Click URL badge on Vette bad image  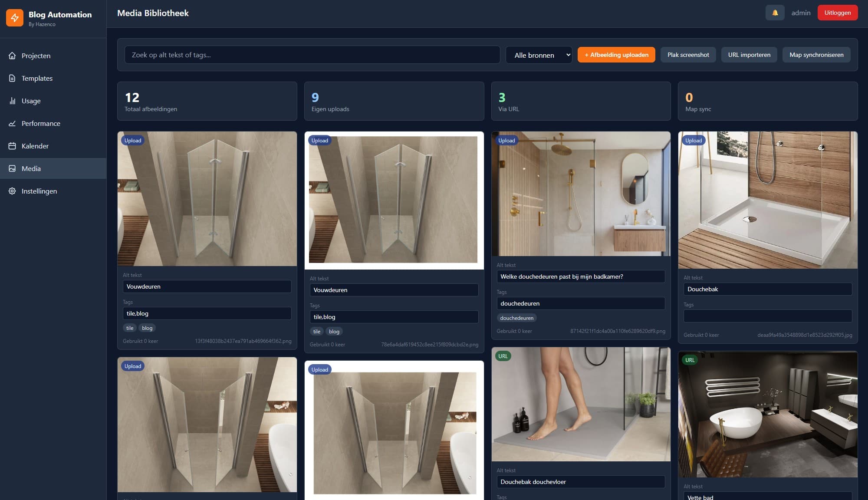click(690, 360)
